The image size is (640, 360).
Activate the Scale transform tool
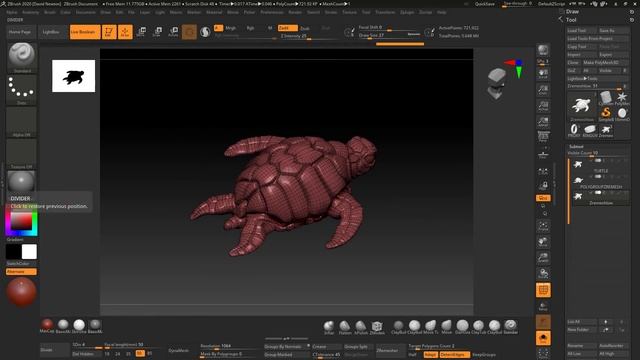coord(158,32)
